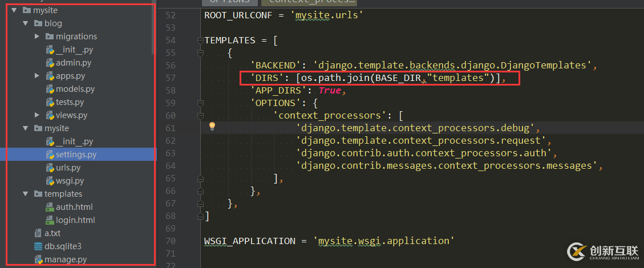
Task: Click database icon of db.sqlite3
Action: click(x=38, y=246)
